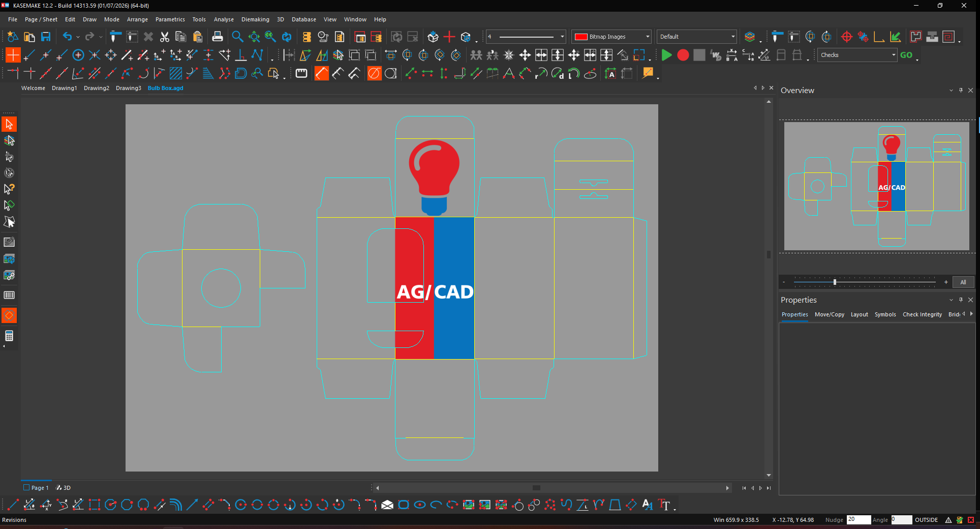This screenshot has height=529, width=980.
Task: Click the red Record macro button
Action: (683, 55)
